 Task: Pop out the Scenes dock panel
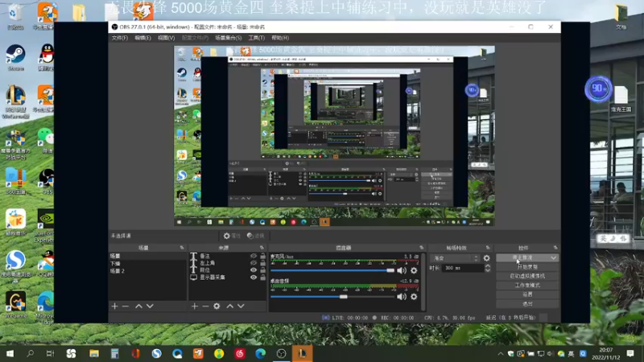coord(182,248)
